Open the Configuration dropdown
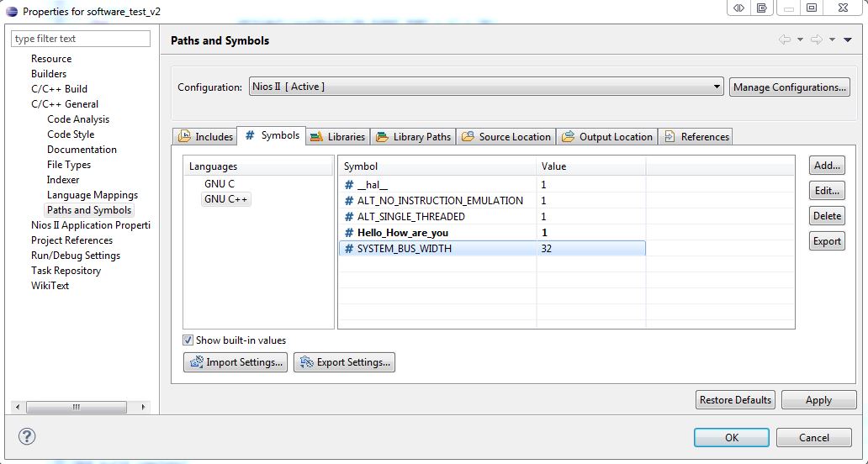Viewport: 868px width, 464px height. pyautogui.click(x=486, y=87)
